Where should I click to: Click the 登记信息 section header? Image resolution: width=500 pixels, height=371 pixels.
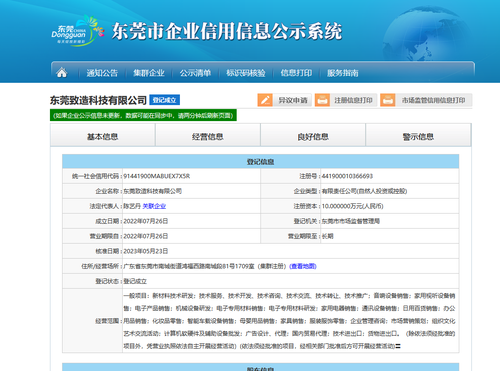point(261,162)
